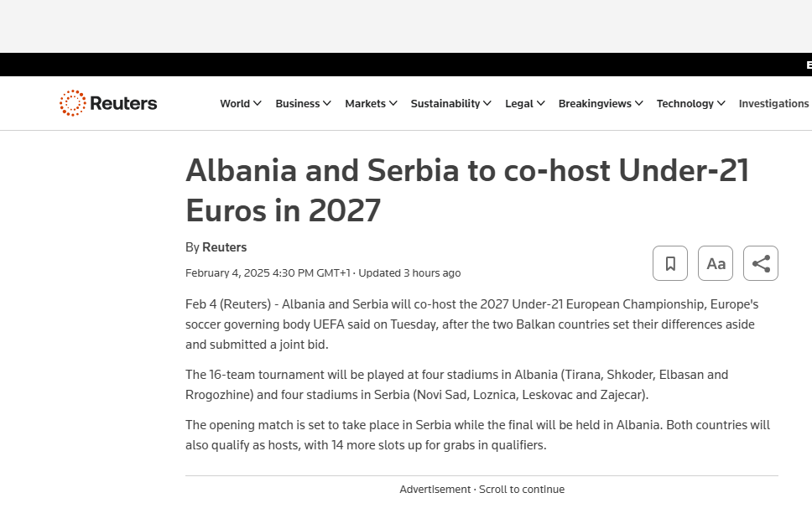This screenshot has width=812, height=529.
Task: Click the share article icon
Action: pyautogui.click(x=761, y=263)
